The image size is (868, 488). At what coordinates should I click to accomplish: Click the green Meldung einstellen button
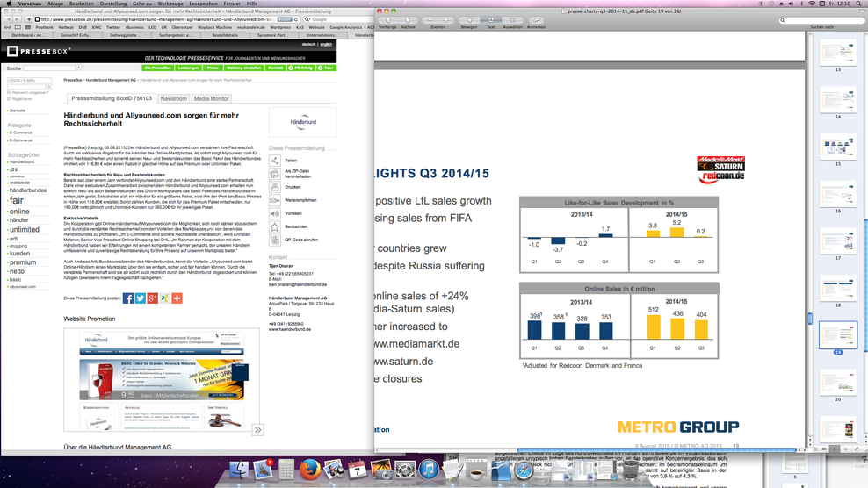[x=243, y=68]
